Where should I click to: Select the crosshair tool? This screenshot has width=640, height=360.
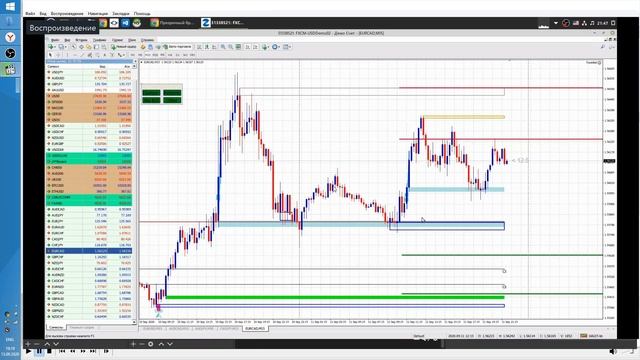point(59,55)
